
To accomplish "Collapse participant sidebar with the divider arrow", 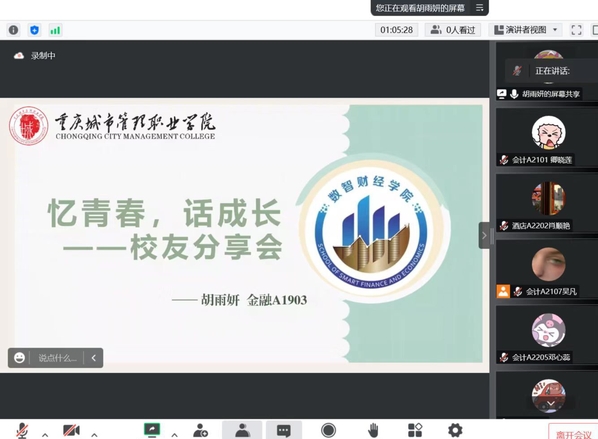I will [484, 235].
